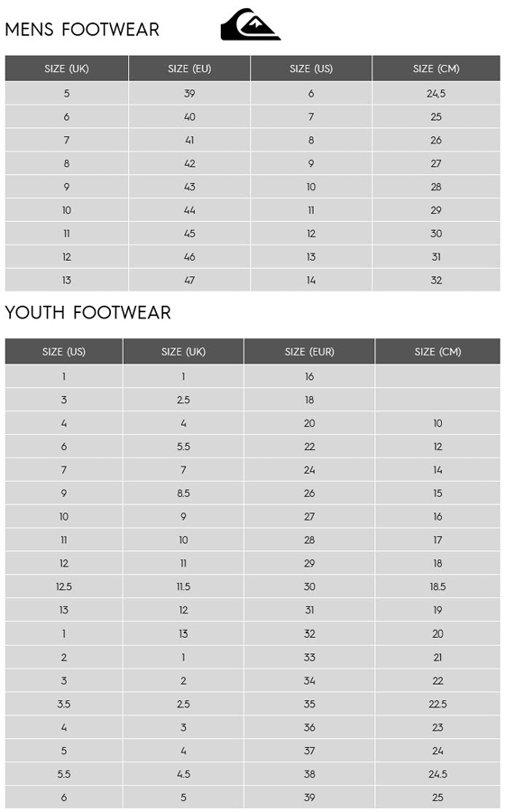Click the youth SIZE (US) header cell
Image resolution: width=506 pixels, height=812 pixels.
point(64,352)
